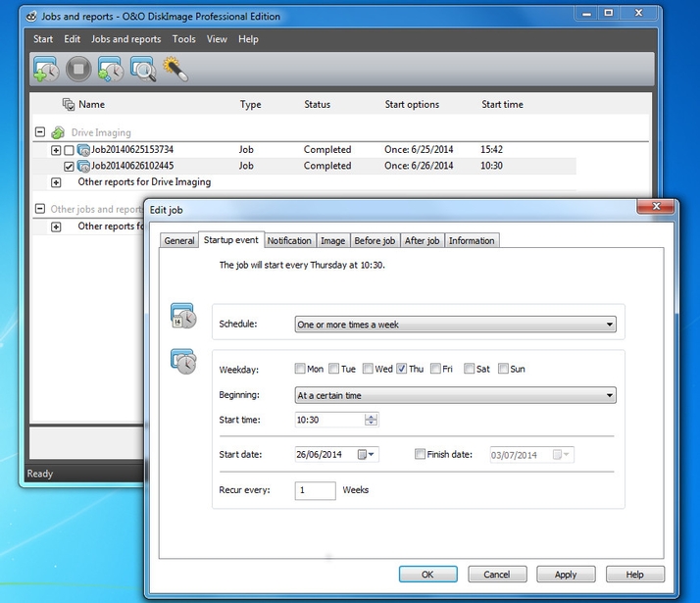Screen dimensions: 700x603
Task: Click the icon of Job20140625153734
Action: click(x=83, y=150)
